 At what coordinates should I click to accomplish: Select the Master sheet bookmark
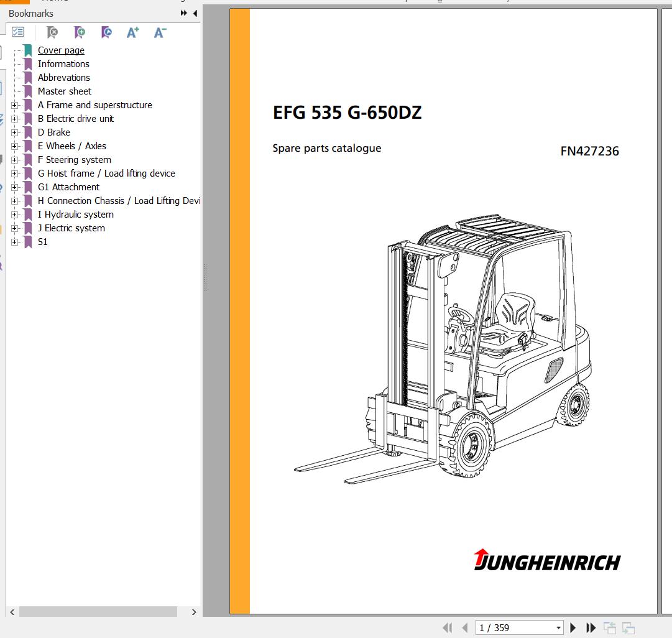(x=64, y=91)
